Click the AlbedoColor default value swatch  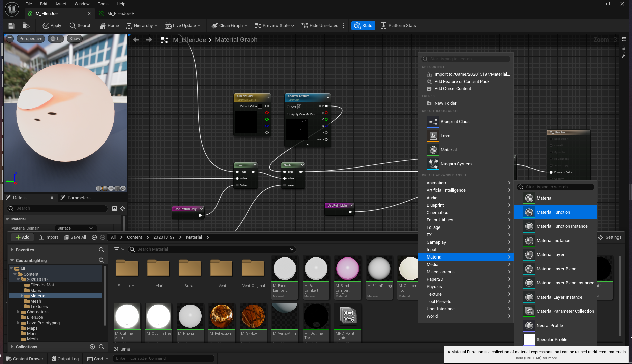(260, 107)
